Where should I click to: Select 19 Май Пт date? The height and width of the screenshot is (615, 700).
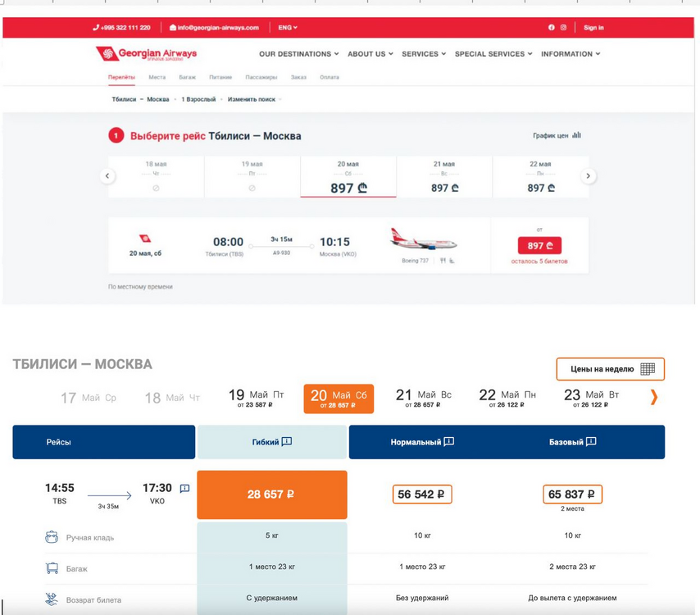256,399
